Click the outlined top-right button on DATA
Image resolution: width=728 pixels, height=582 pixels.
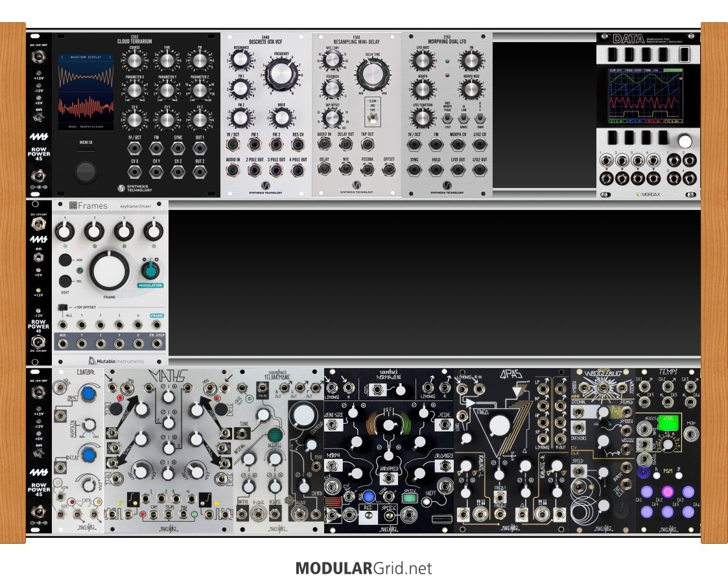coord(685,54)
